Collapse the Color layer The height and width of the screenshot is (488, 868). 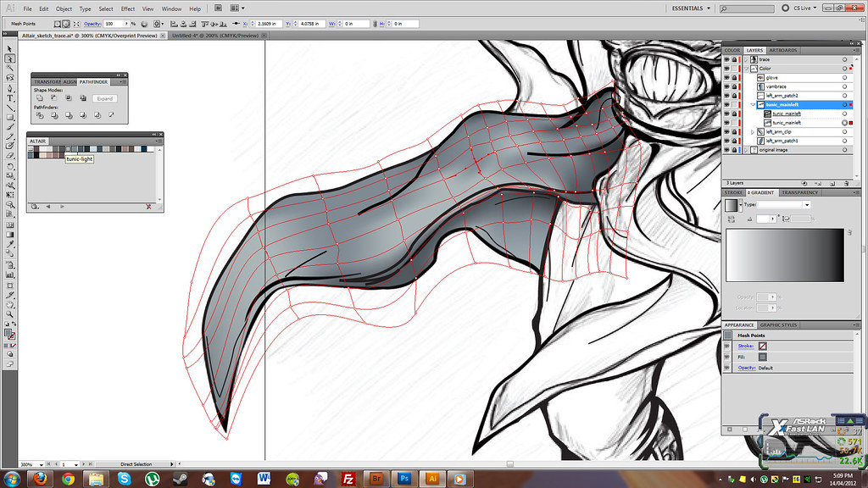[x=746, y=69]
